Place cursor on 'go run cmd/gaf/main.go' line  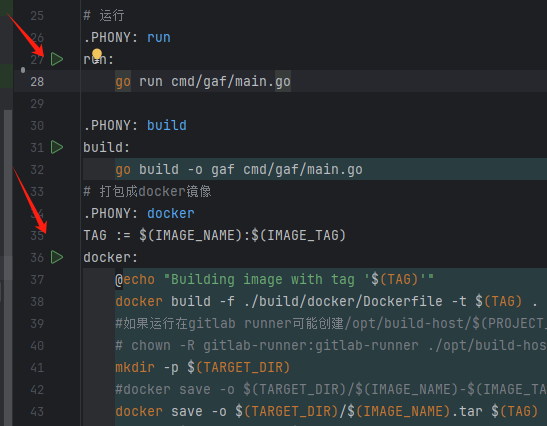coord(203,82)
